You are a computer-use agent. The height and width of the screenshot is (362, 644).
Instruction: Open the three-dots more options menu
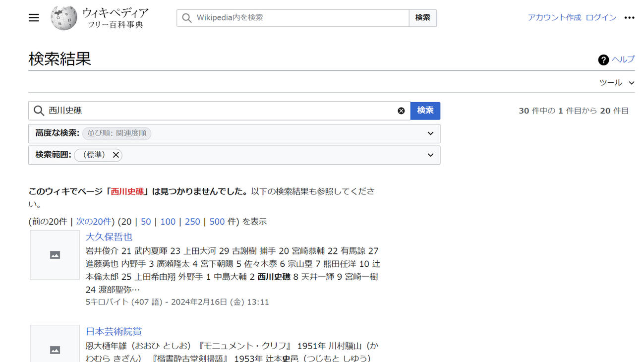click(x=629, y=18)
